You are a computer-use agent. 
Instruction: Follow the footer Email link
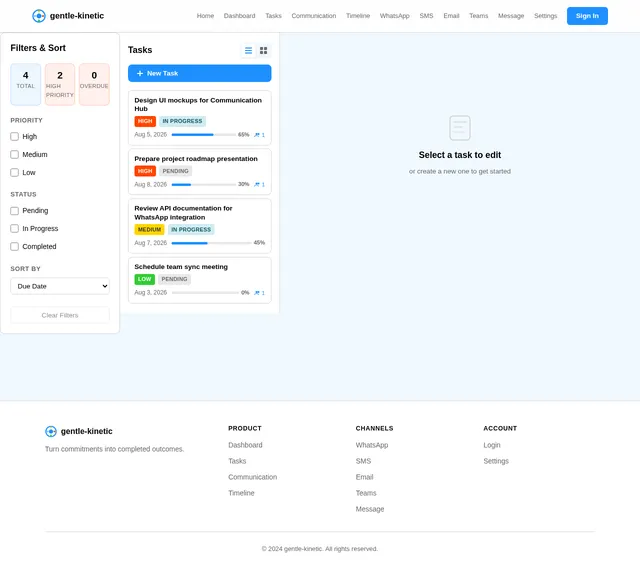pyautogui.click(x=364, y=477)
